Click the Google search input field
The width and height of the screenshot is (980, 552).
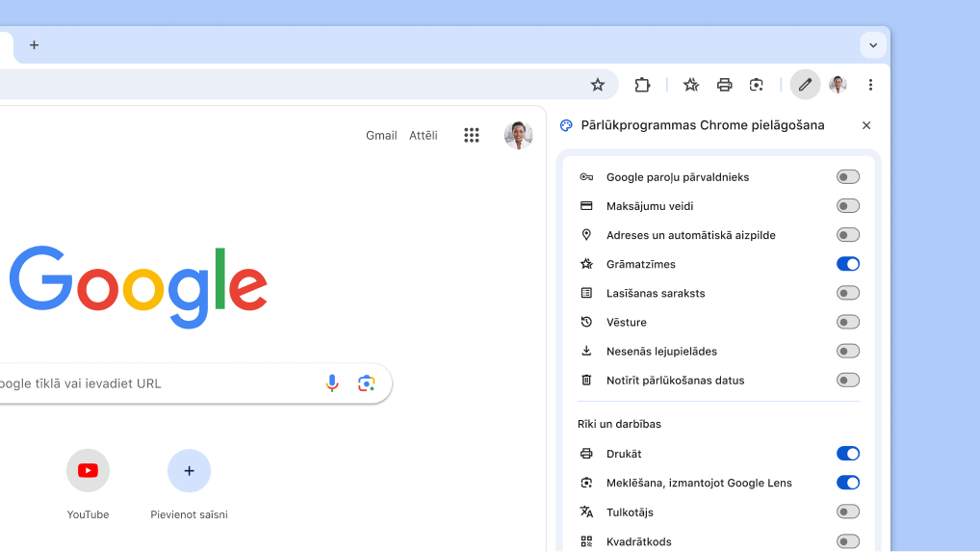[x=154, y=383]
